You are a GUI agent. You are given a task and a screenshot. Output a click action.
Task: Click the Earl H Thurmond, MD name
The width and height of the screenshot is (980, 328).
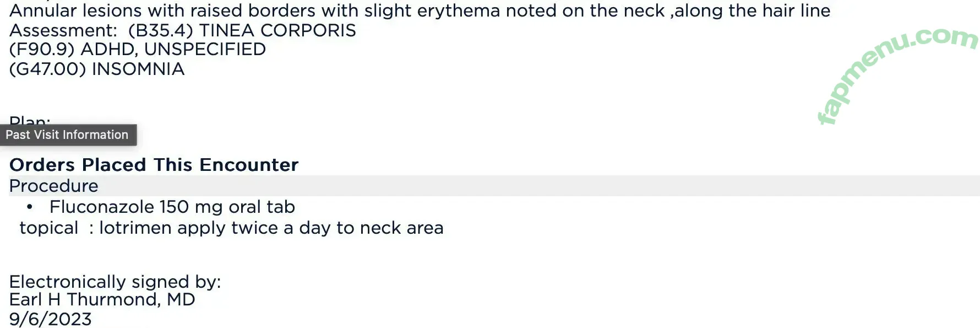click(x=102, y=299)
